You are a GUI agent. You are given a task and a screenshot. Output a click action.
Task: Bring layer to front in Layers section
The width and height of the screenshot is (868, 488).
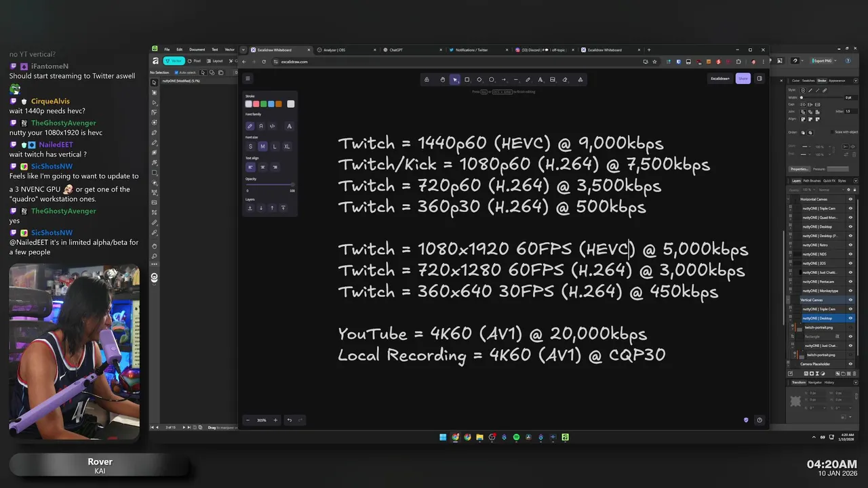283,208
